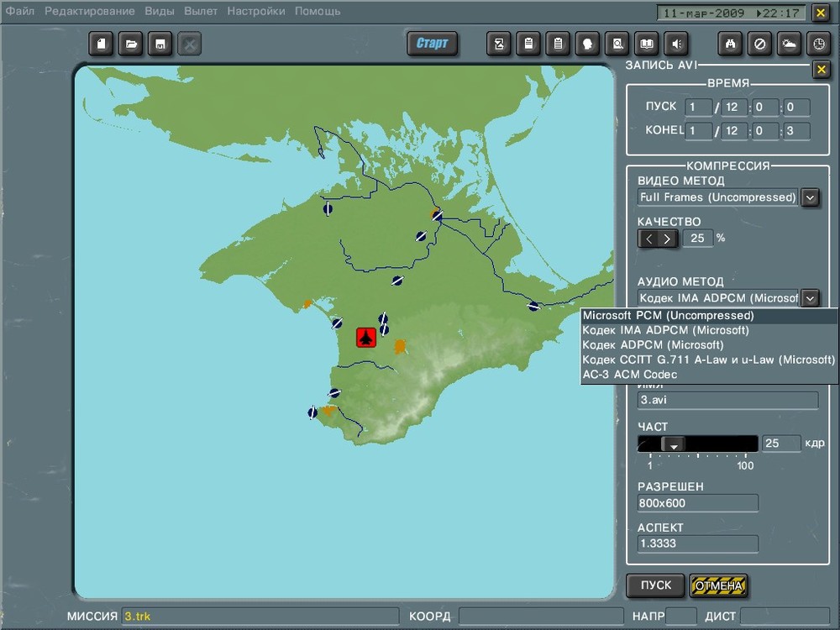Choose Microsoft PCM (Uncompressed) from list

(668, 316)
